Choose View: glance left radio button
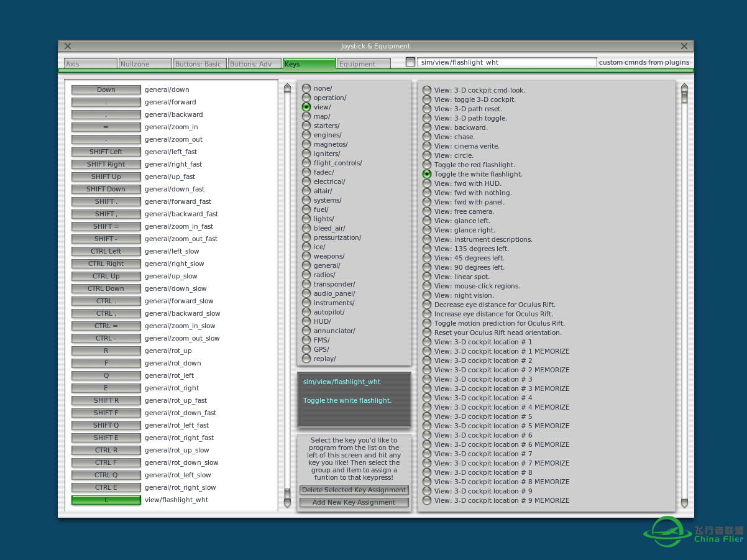747x560 pixels. 427,221
